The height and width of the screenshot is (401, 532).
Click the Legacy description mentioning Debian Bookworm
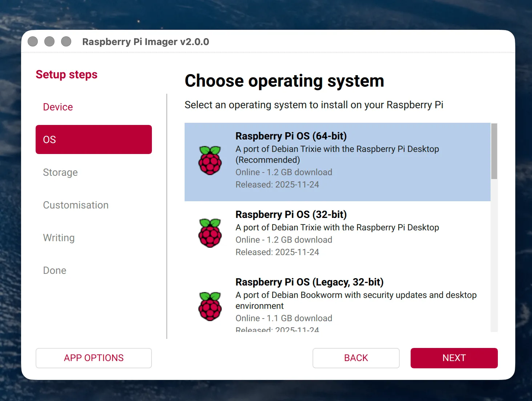coord(356,300)
